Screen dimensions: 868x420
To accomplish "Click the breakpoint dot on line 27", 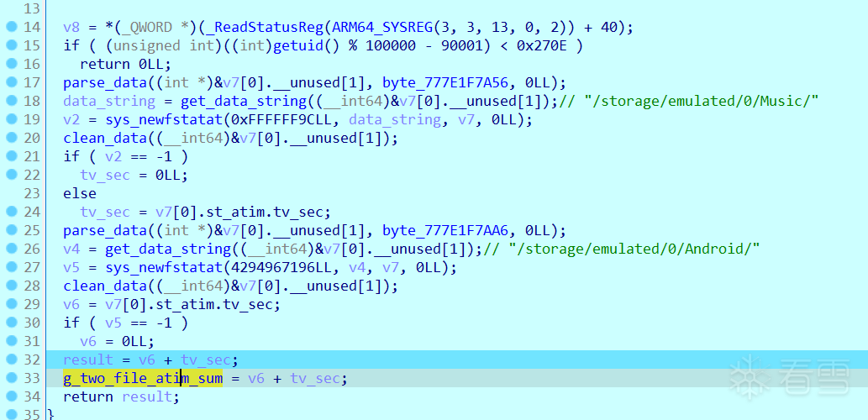I will click(12, 267).
